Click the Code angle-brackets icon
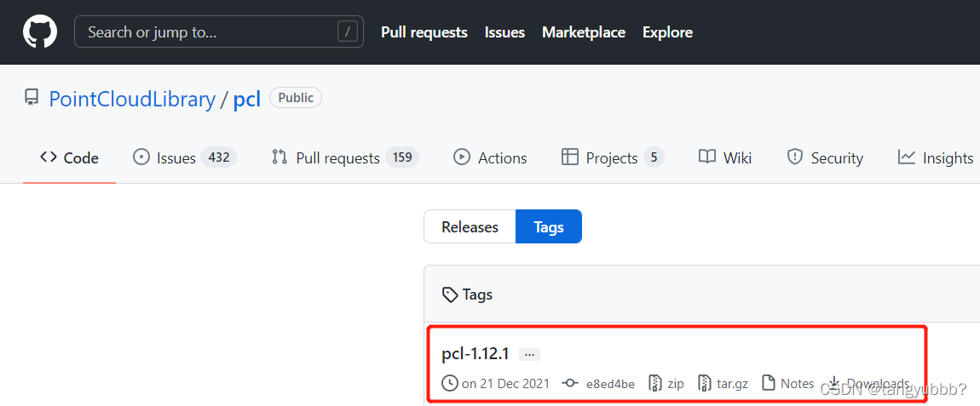The height and width of the screenshot is (406, 980). [48, 157]
